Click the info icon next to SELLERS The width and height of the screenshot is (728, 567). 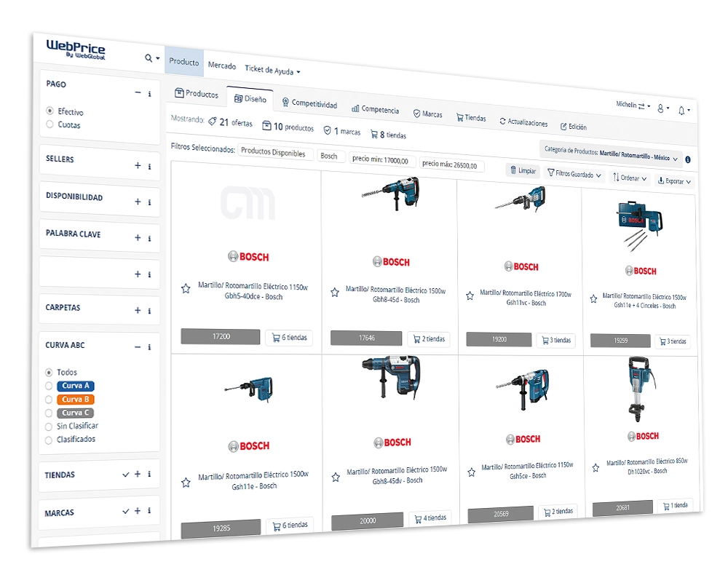(x=149, y=166)
